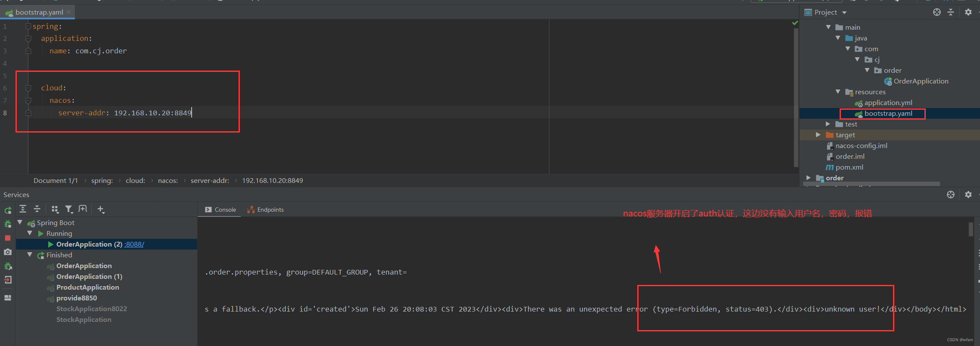Collapse the Finished node
Viewport: 980px width, 346px height.
click(30, 255)
